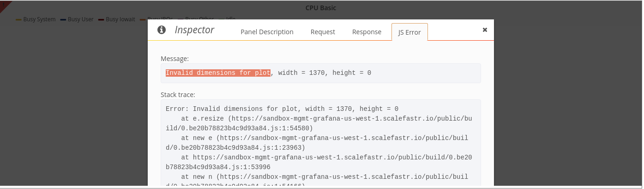Close the Inspector dialog with the X
The width and height of the screenshot is (644, 189).
485,30
